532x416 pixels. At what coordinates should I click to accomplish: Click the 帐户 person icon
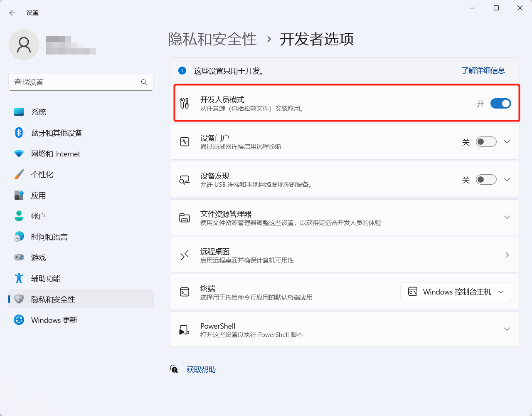point(19,216)
